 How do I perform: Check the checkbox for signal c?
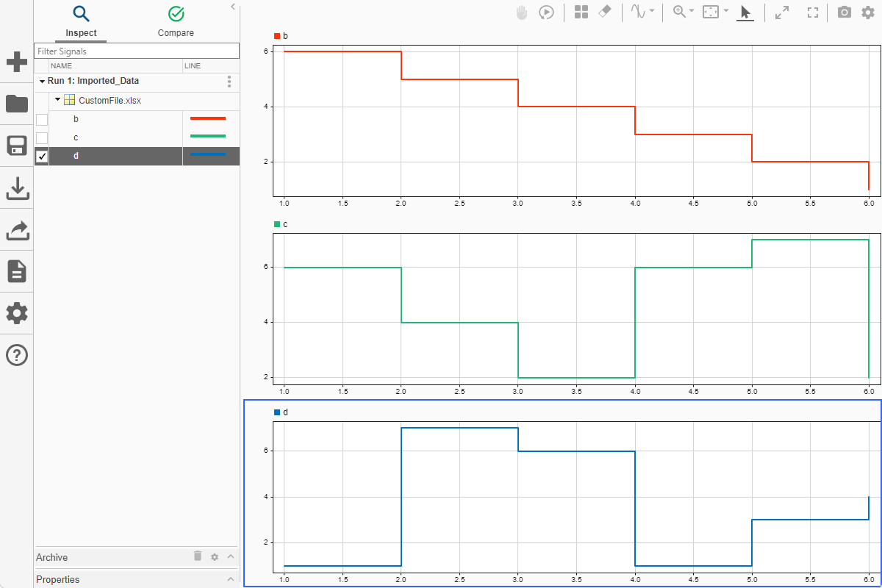pos(42,138)
